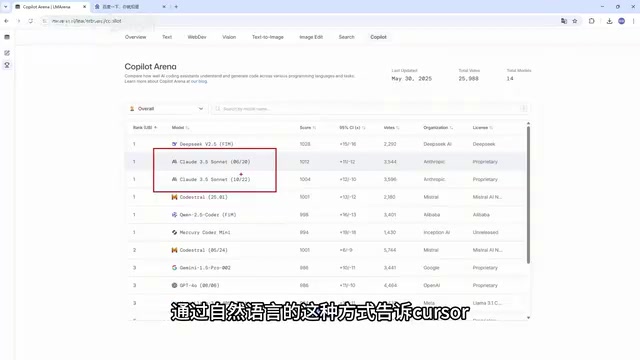Sort by the Model column header
Screen dimensions: 640x360
180,128
